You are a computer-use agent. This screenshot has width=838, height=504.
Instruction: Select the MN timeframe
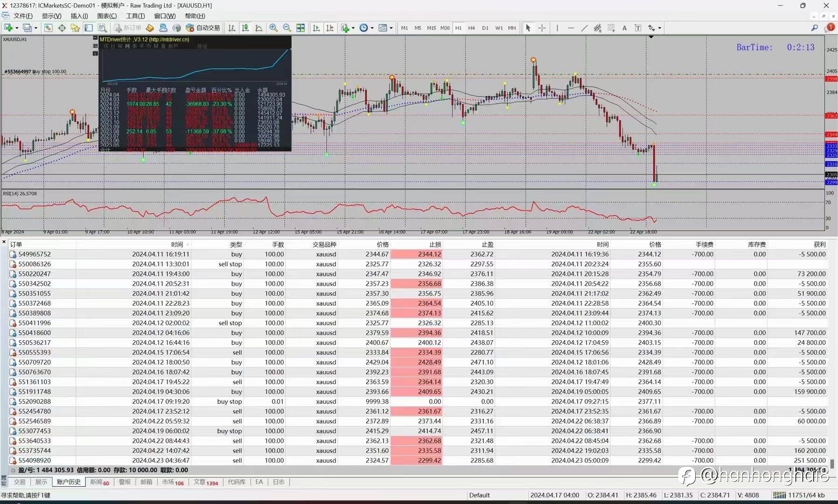coord(512,28)
